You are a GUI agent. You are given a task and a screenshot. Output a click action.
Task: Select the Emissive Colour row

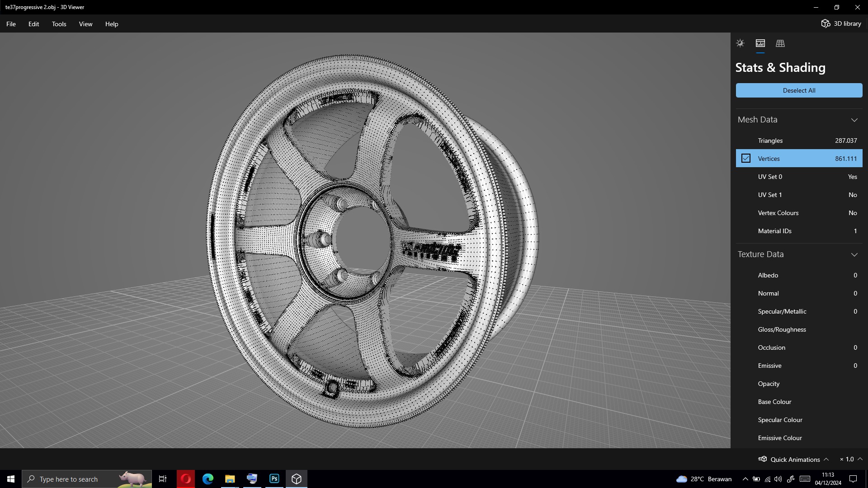(x=799, y=438)
